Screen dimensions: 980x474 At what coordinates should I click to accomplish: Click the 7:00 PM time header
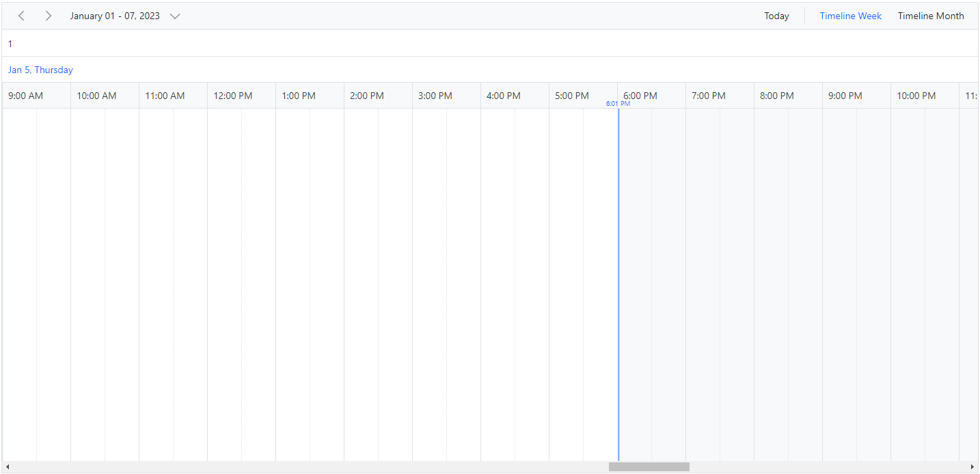tap(720, 96)
